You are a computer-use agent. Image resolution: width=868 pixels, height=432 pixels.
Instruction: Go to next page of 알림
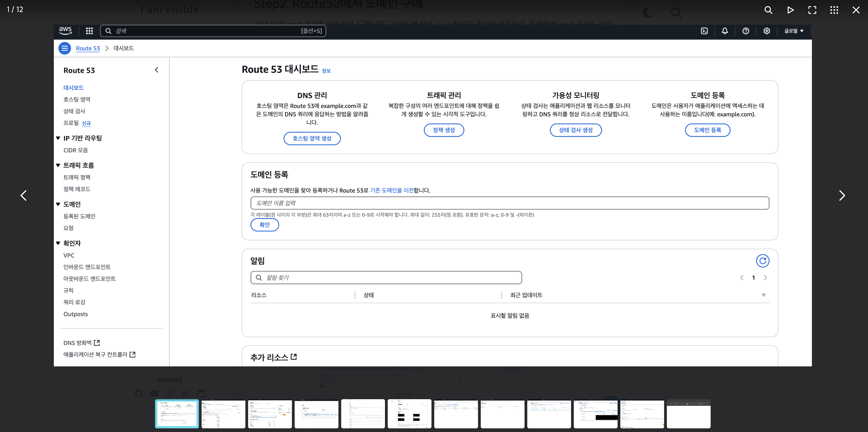(x=765, y=278)
